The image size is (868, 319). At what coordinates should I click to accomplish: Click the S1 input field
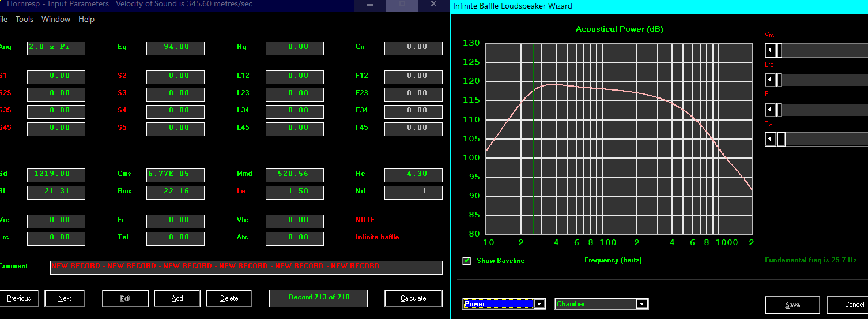[56, 77]
